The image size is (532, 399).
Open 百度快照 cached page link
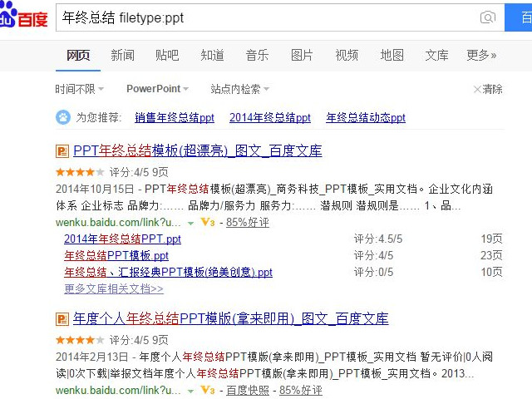point(248,391)
